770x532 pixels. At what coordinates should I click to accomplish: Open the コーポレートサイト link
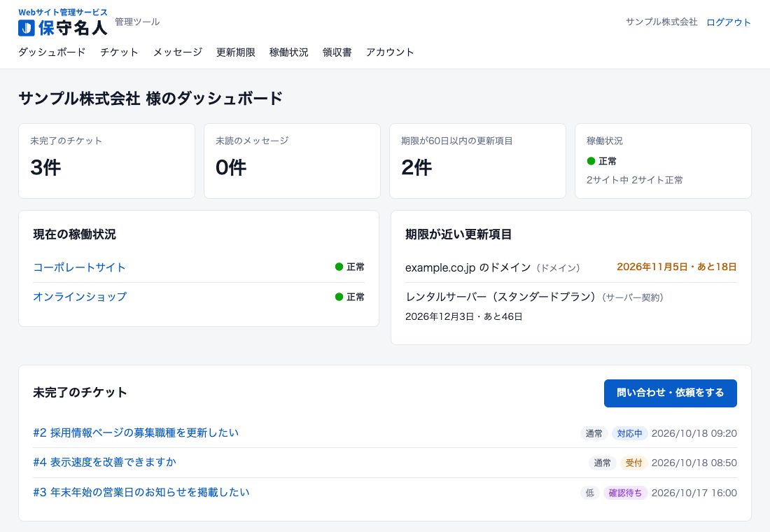[x=80, y=267]
